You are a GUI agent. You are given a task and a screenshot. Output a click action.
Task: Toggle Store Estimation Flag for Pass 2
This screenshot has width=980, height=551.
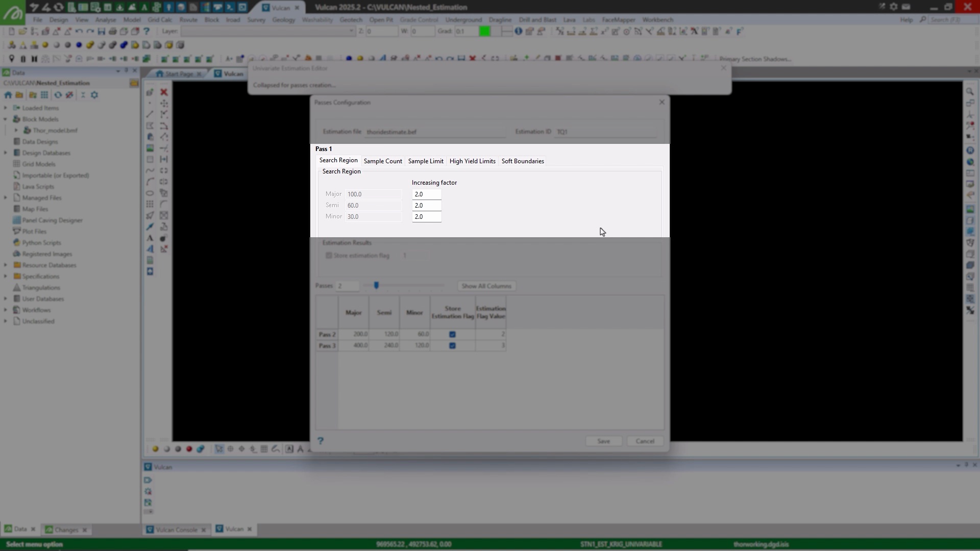click(452, 335)
